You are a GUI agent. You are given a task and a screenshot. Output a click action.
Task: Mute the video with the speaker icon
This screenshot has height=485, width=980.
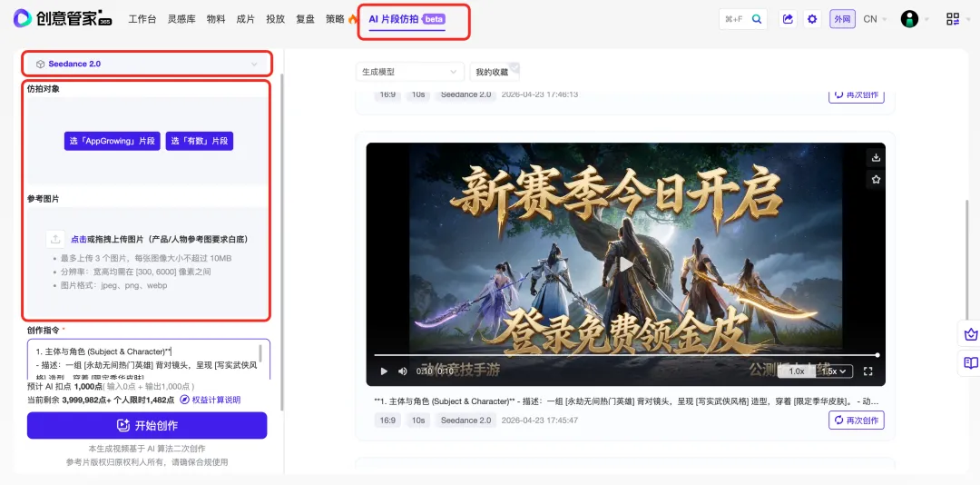[402, 371]
